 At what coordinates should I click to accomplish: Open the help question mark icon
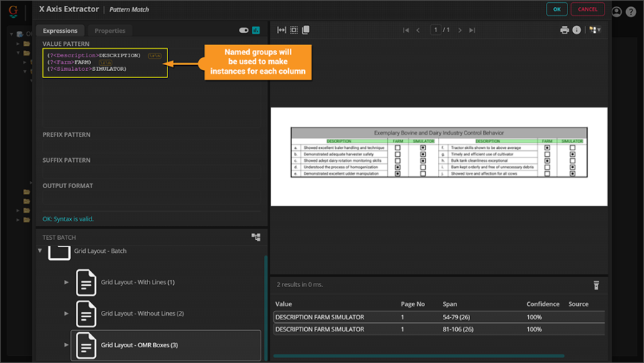pos(630,11)
